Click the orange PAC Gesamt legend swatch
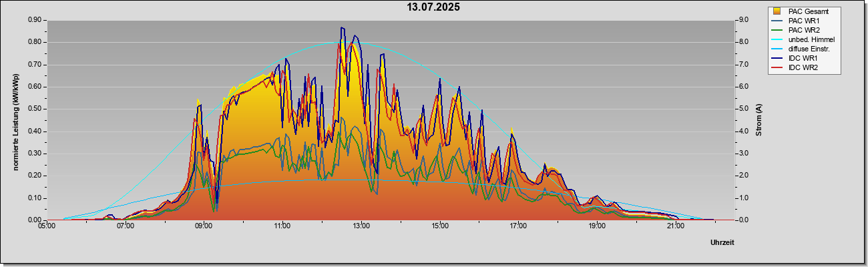Image resolution: width=868 pixels, height=267 pixels. 777,11
